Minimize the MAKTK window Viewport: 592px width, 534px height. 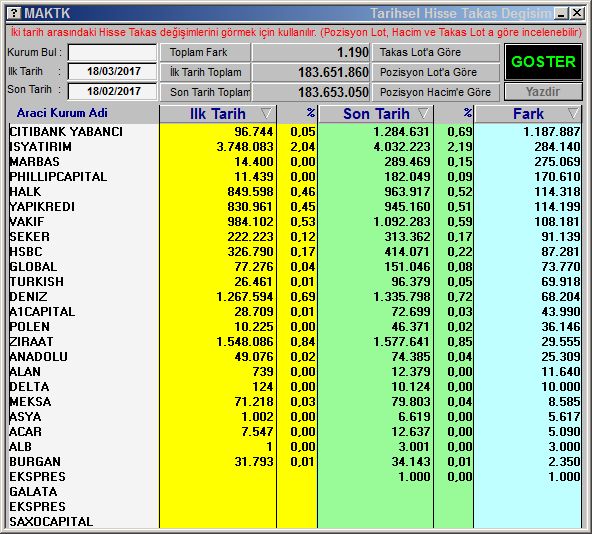tap(561, 14)
